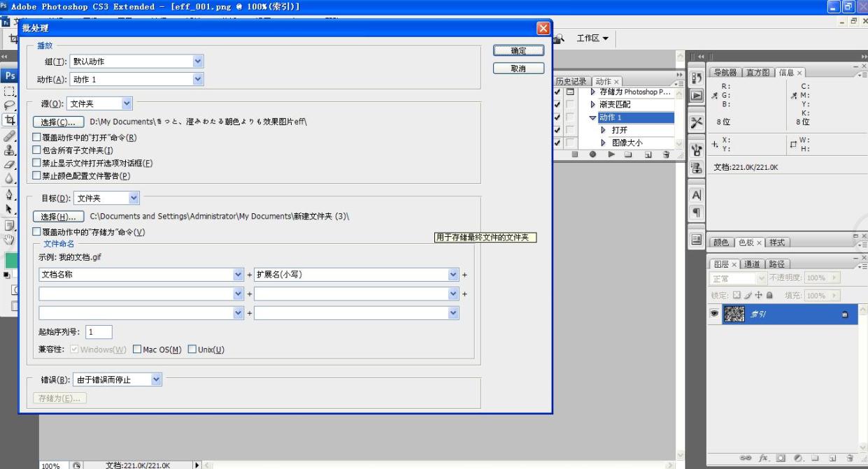Enable Unix compatibility checkbox
Viewport: 868px width, 469px height.
point(192,349)
